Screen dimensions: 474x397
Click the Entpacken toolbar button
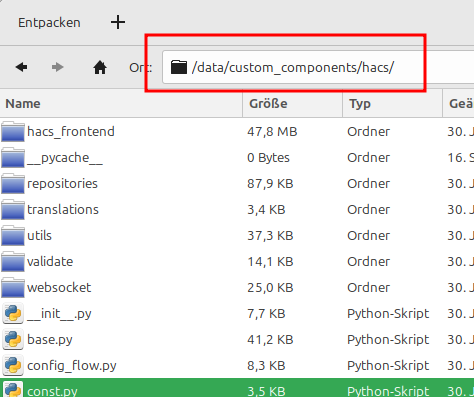pyautogui.click(x=49, y=23)
